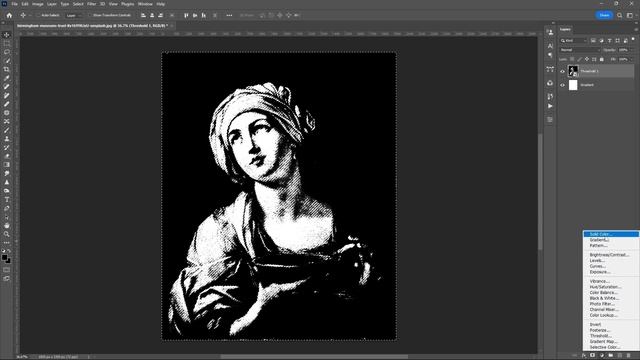Image resolution: width=640 pixels, height=360 pixels.
Task: Toggle lock transparent pixels
Action: coord(572,59)
